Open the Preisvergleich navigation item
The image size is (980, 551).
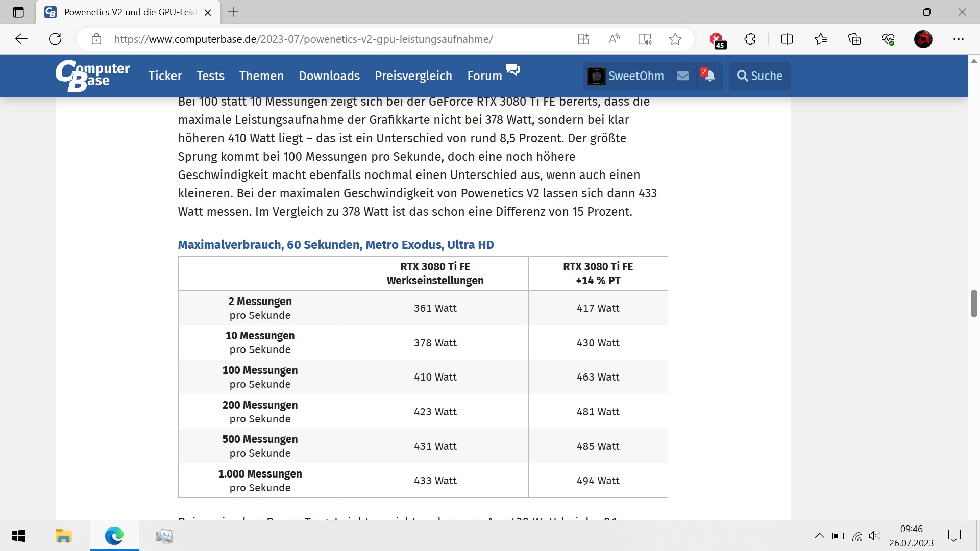point(413,76)
